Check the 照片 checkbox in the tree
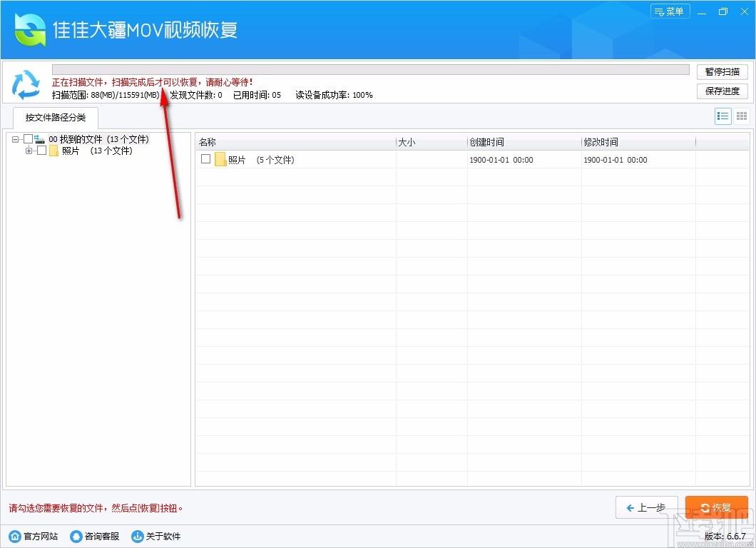 pyautogui.click(x=41, y=151)
